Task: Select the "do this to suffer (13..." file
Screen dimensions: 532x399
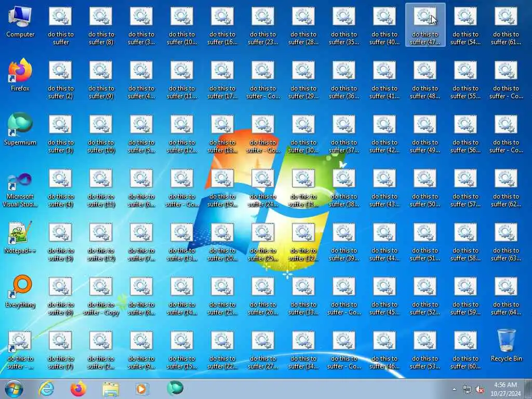Action: 182,242
